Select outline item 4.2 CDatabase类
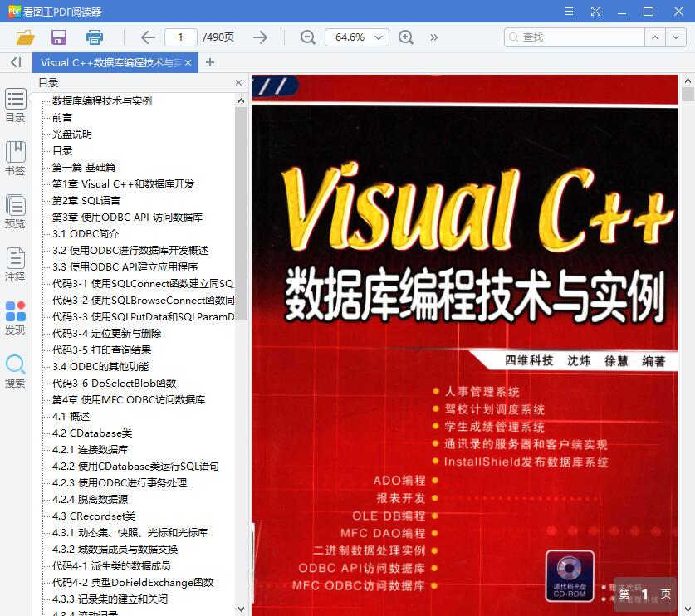The height and width of the screenshot is (616, 695). (92, 433)
